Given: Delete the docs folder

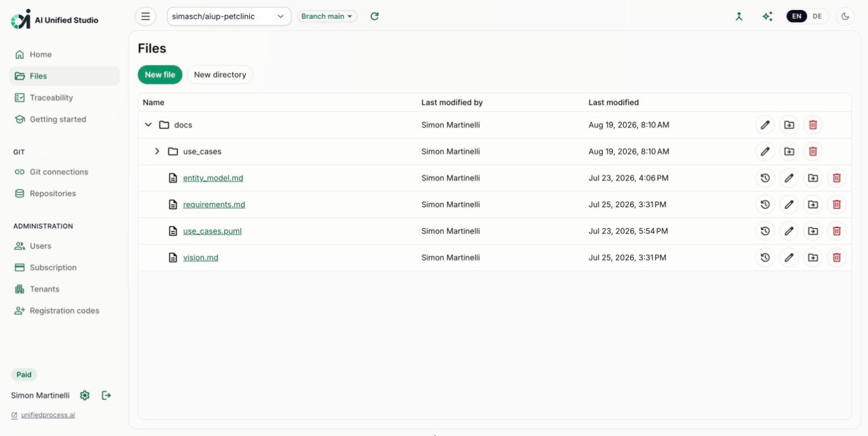Looking at the screenshot, I should coord(813,125).
